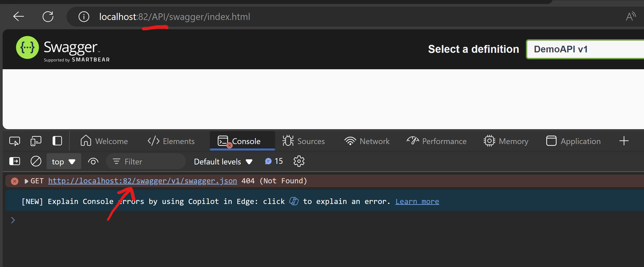Reload the page with refresh icon
This screenshot has width=644, height=267.
48,17
